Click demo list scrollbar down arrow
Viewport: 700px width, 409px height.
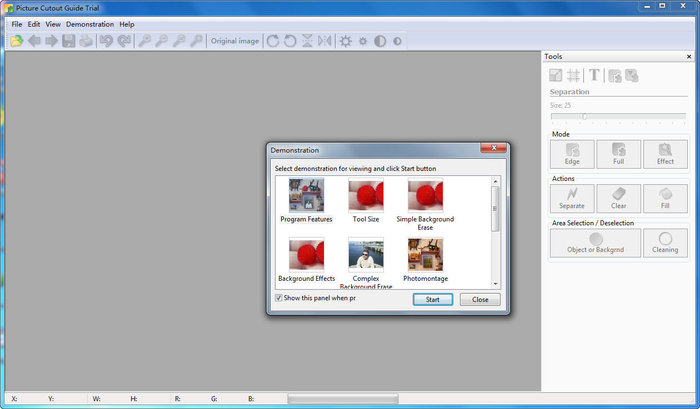point(495,284)
